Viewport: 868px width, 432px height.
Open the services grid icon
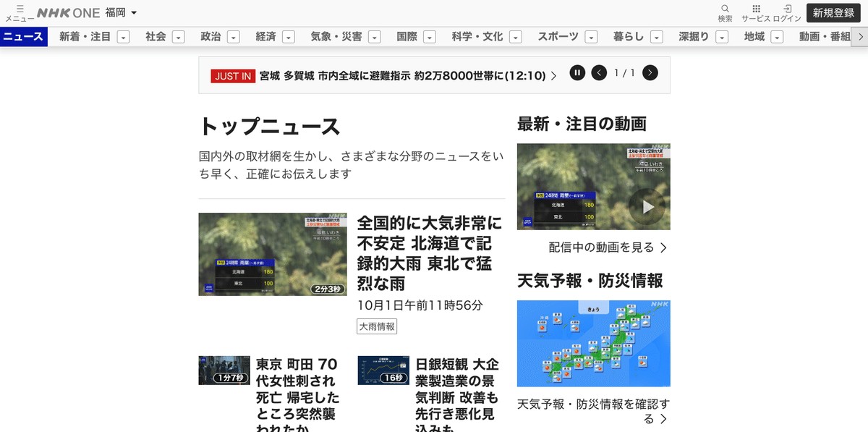(756, 9)
